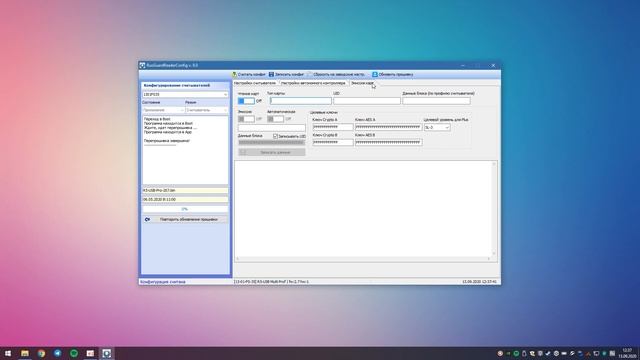Click the UID input field
The image size is (640, 360).
(367, 101)
